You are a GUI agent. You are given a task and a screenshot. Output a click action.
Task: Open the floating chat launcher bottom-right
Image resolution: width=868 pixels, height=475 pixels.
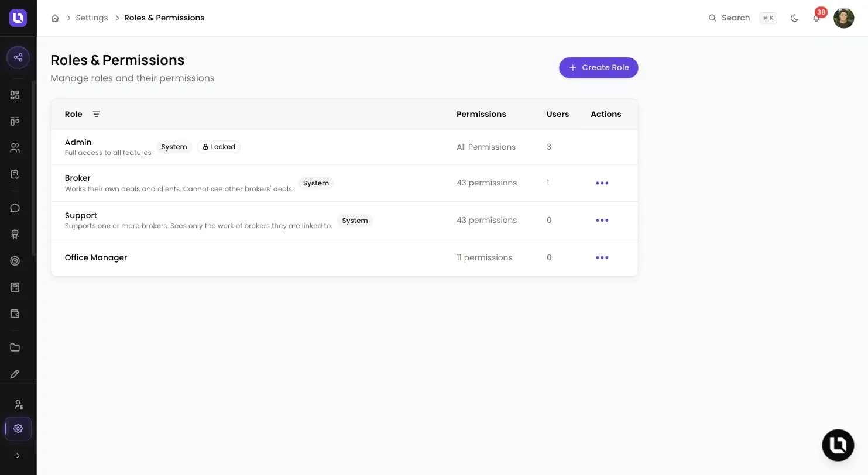pos(838,445)
